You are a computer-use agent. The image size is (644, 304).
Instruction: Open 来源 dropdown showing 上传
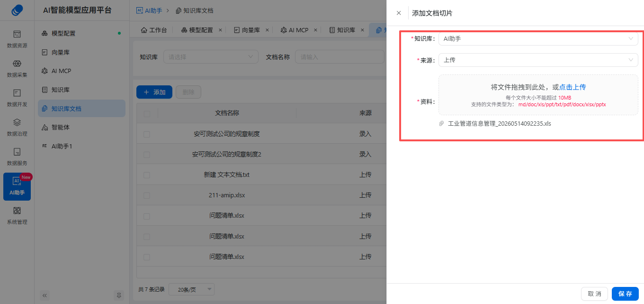click(x=538, y=60)
